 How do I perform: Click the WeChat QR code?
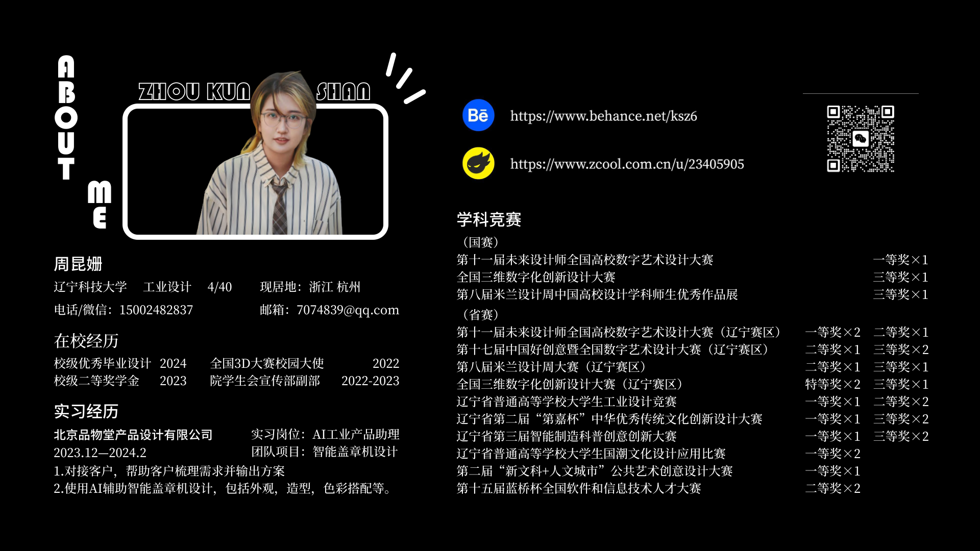861,139
